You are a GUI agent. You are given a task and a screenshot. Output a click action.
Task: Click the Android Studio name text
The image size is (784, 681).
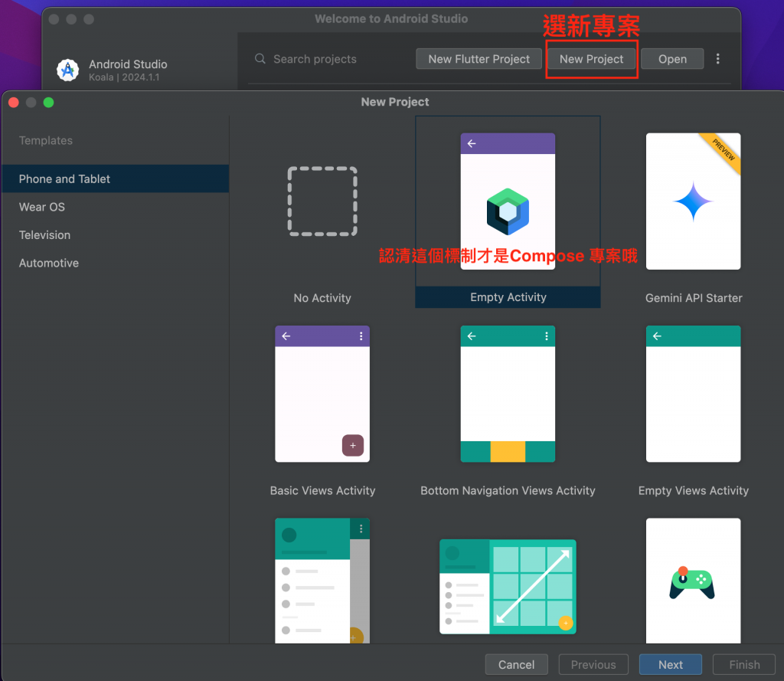(128, 64)
